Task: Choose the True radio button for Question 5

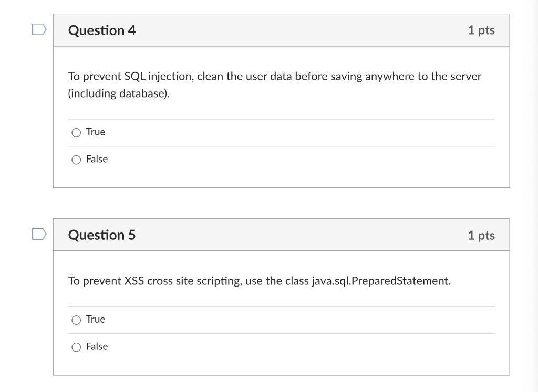Action: (77, 320)
